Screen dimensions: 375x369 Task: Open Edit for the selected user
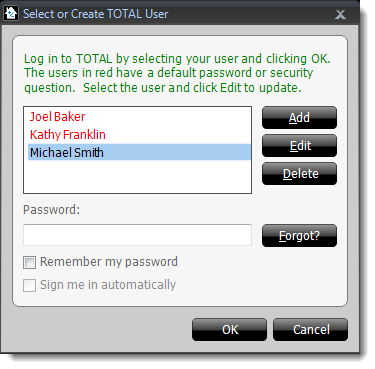[x=299, y=146]
